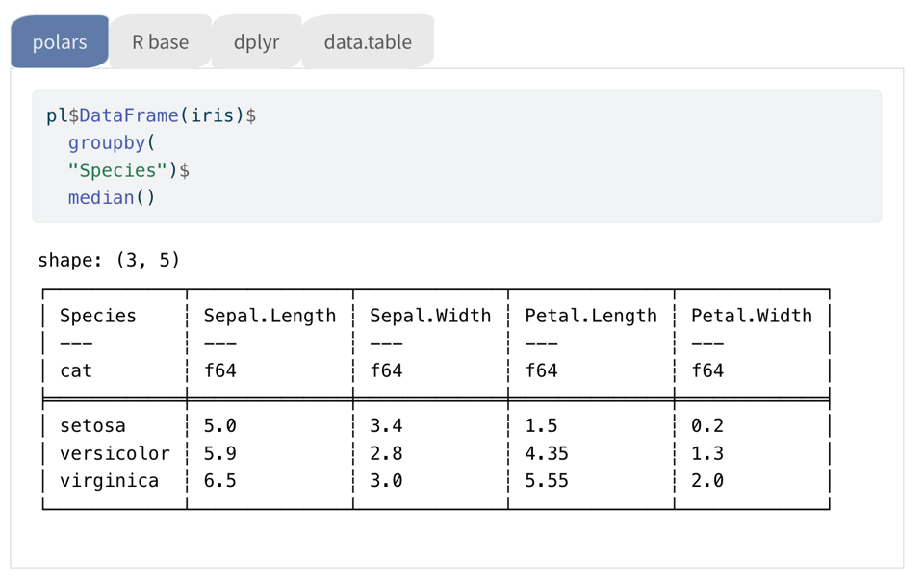
Task: Click the Sepal.Width column header
Action: 430,316
